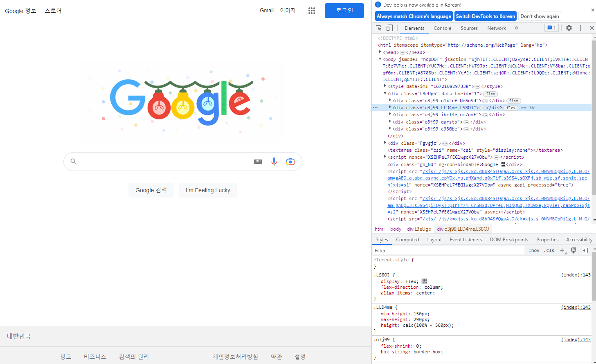Toggle flex badge on selected LLD4me div

click(511, 108)
